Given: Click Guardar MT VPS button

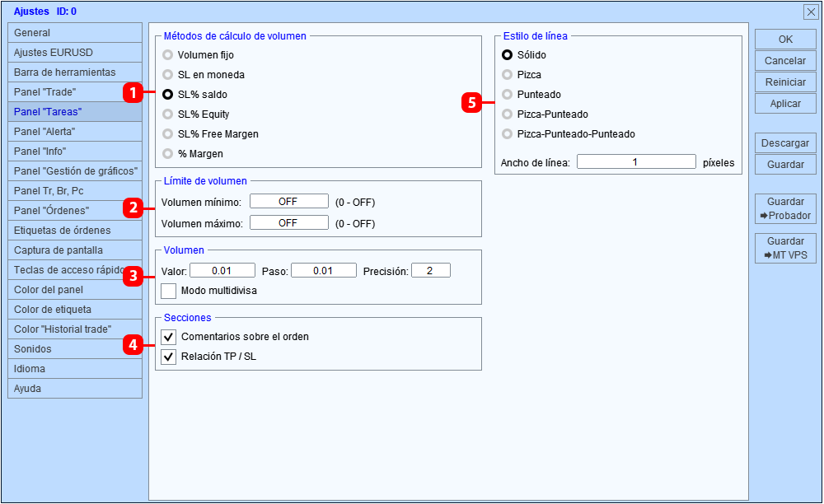Looking at the screenshot, I should pos(785,249).
